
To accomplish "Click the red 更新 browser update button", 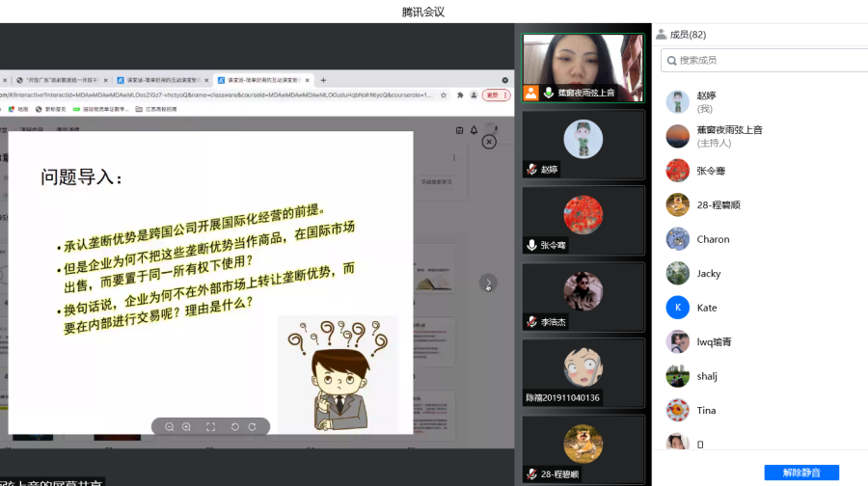I will (x=493, y=95).
